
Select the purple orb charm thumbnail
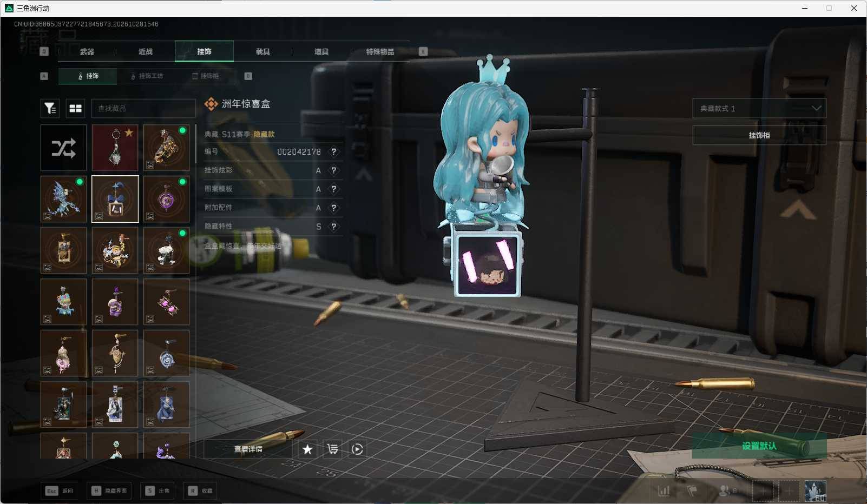click(166, 199)
